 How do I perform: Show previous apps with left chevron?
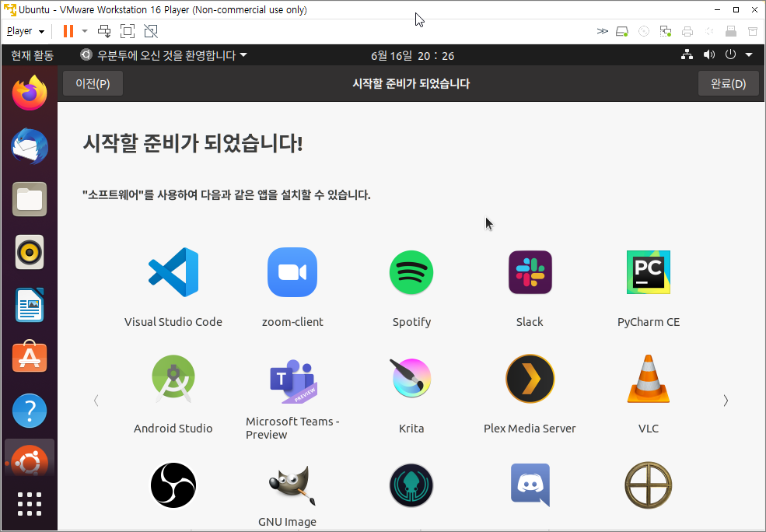tap(96, 401)
